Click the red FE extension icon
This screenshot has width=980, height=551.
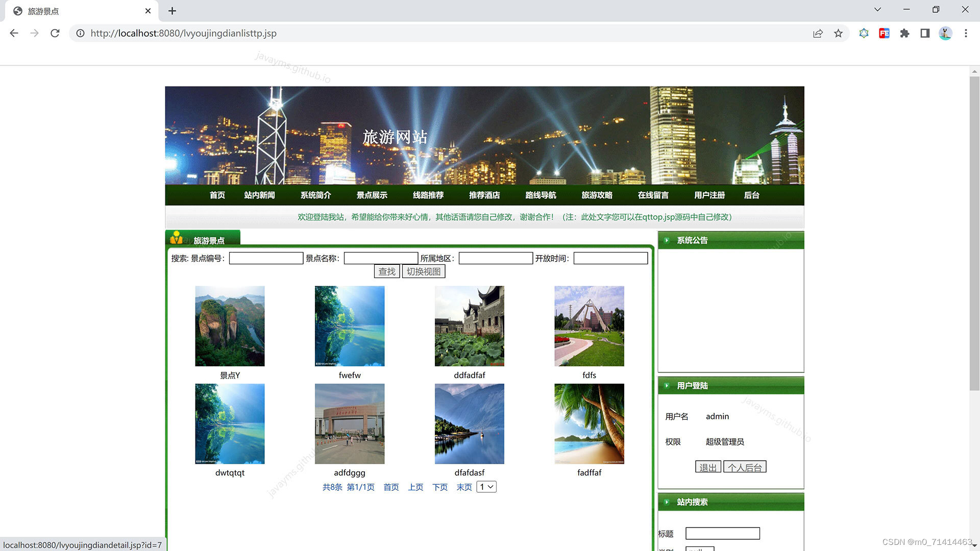884,33
